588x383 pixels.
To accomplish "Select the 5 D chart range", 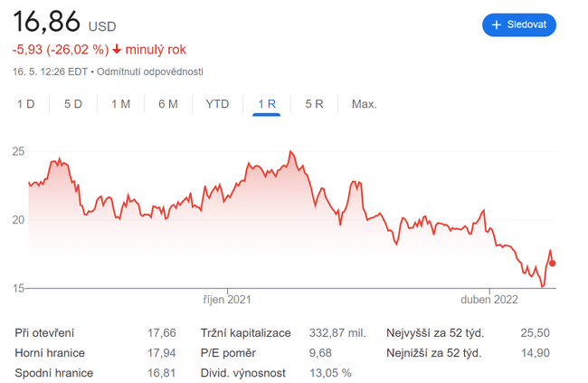I will pos(73,104).
